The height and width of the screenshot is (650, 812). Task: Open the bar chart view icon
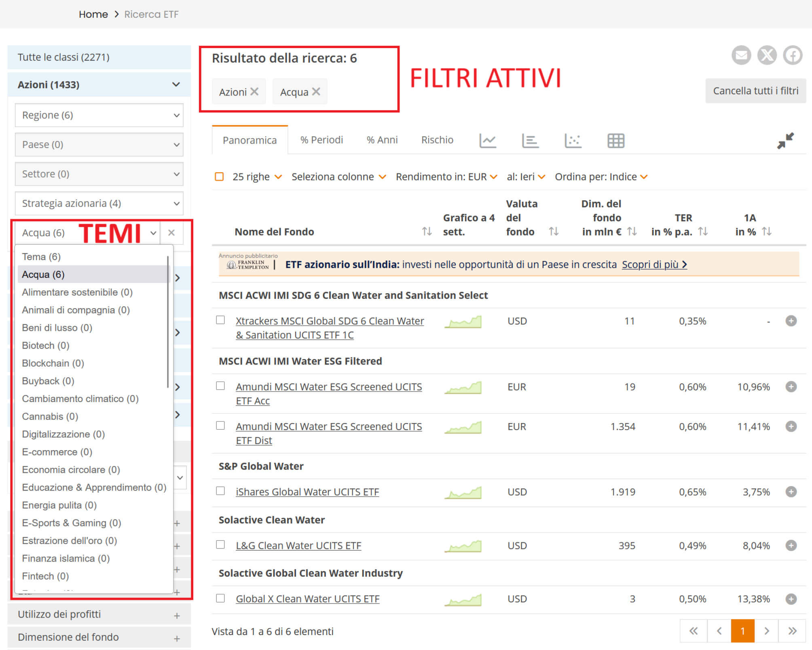tap(530, 141)
